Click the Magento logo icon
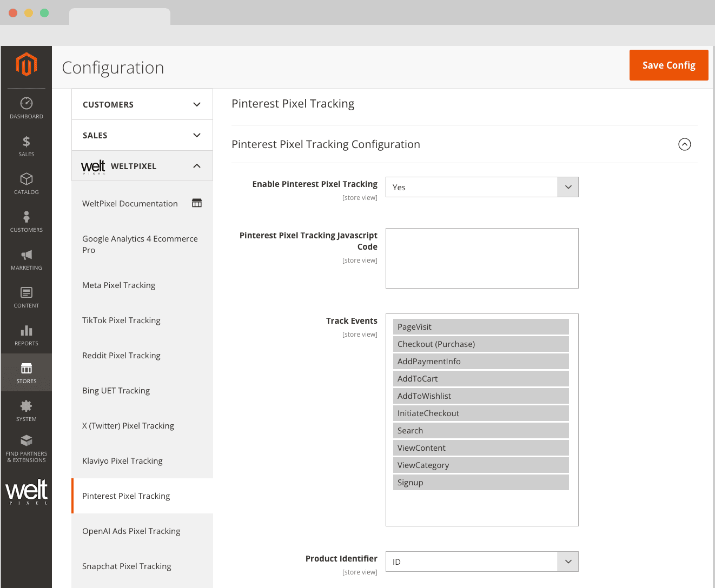715x588 pixels. point(27,64)
